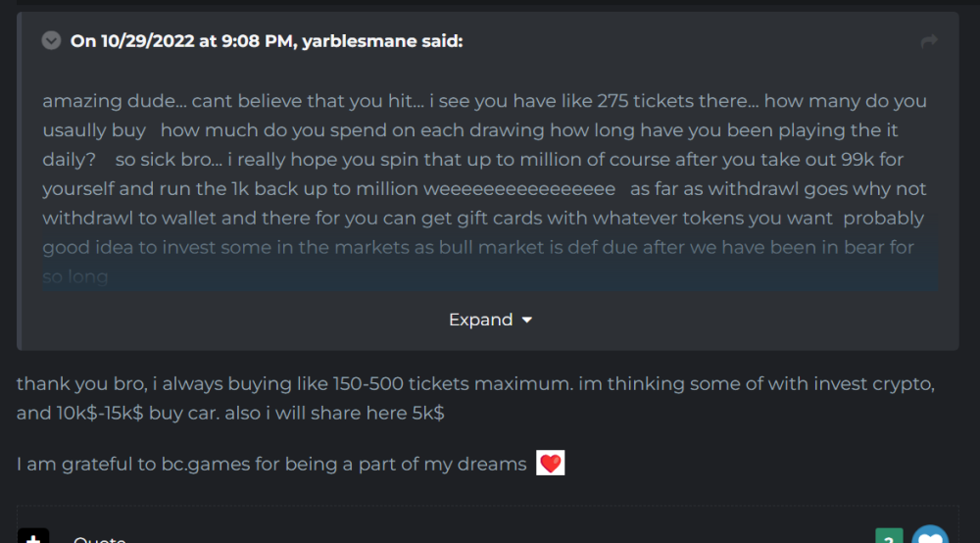980x543 pixels.
Task: Expand the quoted yarblesmane post
Action: [480, 320]
